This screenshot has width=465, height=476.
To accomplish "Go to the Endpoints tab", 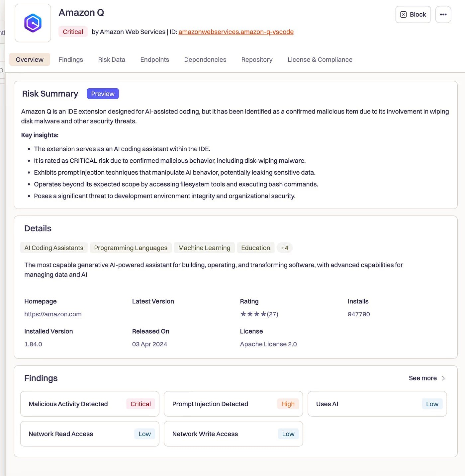I will tap(154, 60).
